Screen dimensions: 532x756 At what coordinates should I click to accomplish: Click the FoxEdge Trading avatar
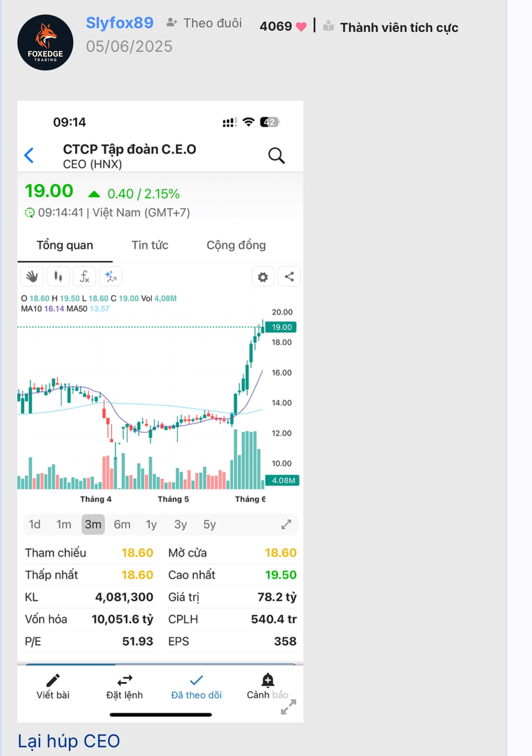point(45,43)
